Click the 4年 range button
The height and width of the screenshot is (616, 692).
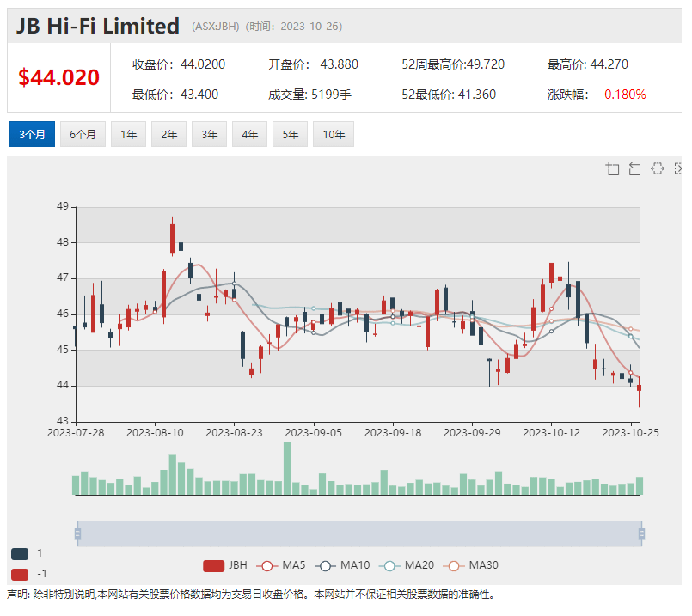pos(249,134)
